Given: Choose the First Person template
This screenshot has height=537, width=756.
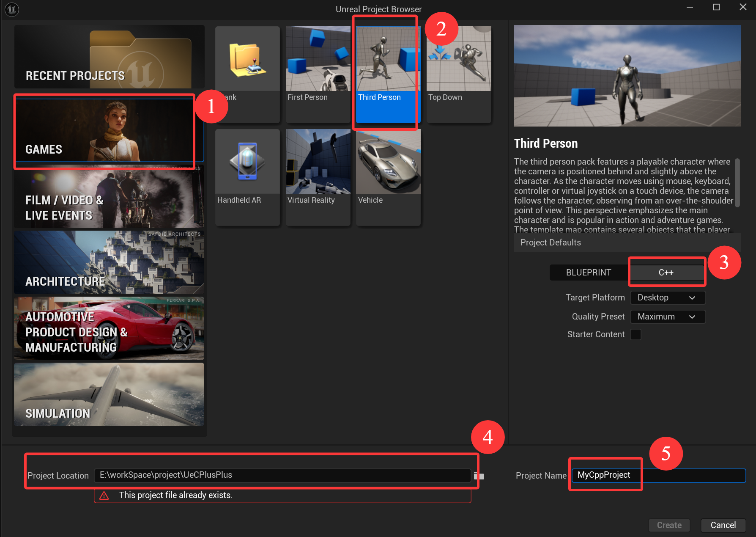Looking at the screenshot, I should [x=318, y=74].
